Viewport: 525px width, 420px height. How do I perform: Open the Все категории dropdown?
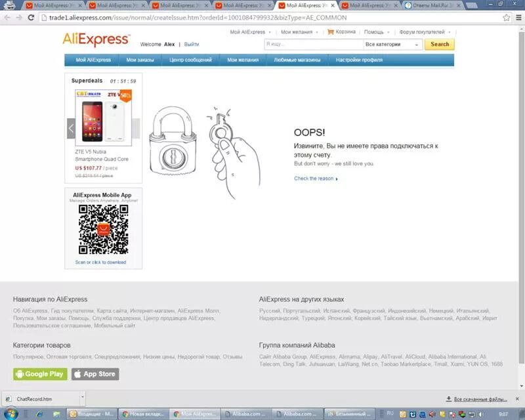point(392,44)
